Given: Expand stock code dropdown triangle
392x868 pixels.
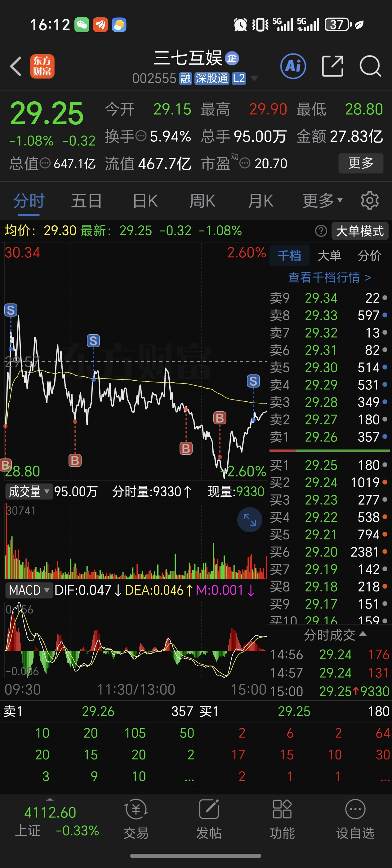Looking at the screenshot, I should coord(254,78).
